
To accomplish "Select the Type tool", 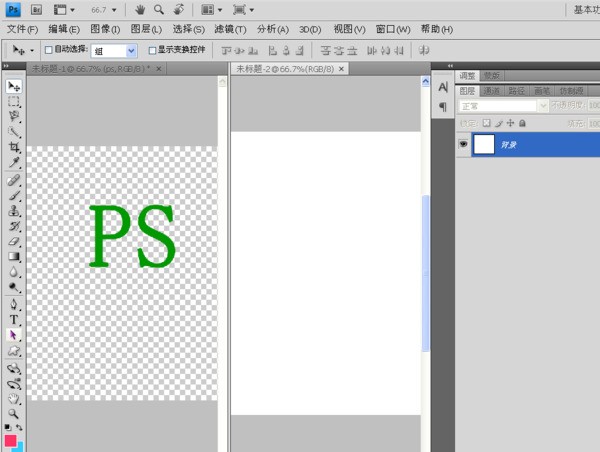I will pos(14,320).
